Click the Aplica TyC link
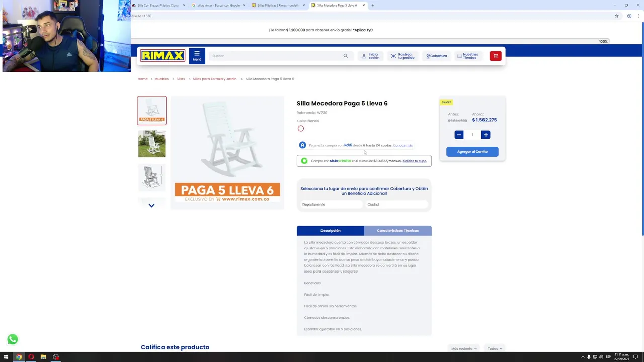The width and height of the screenshot is (644, 362). (363, 30)
